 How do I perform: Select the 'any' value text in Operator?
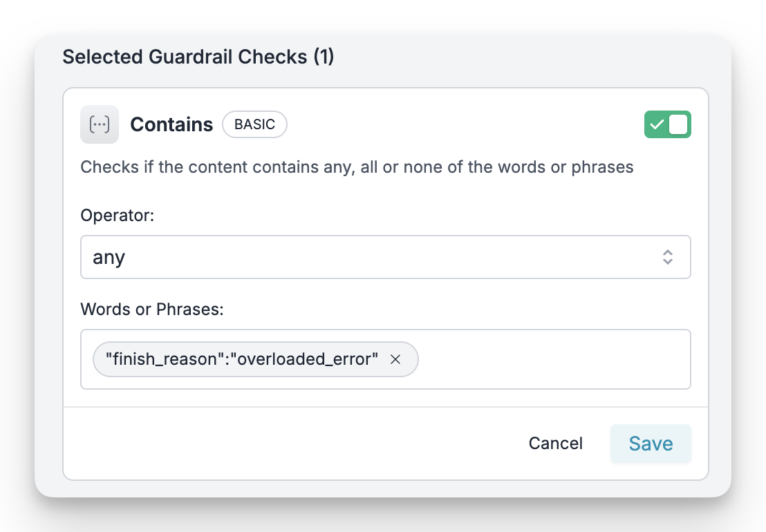pyautogui.click(x=109, y=257)
